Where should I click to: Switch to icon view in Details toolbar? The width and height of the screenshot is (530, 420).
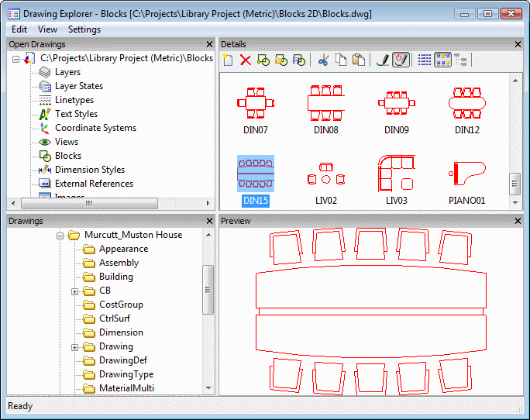[442, 60]
